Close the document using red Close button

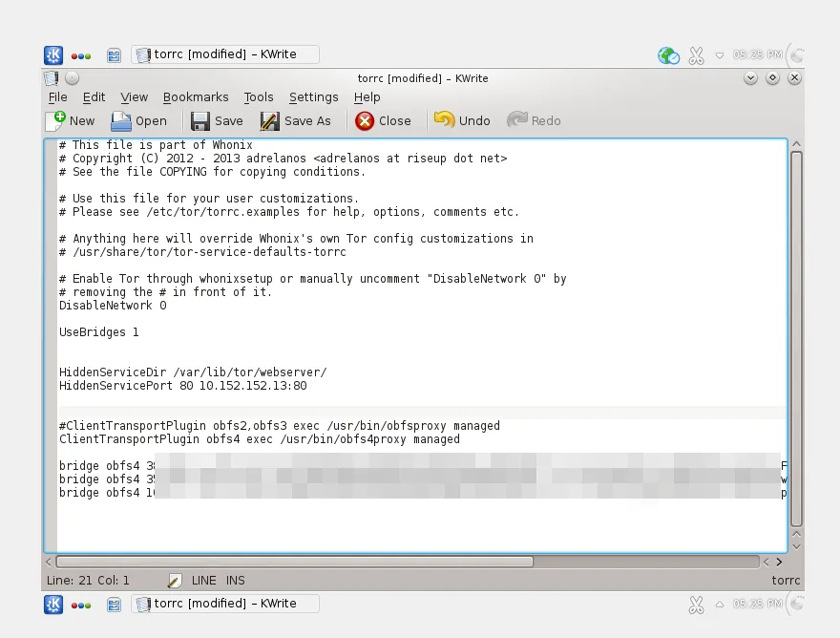click(x=383, y=121)
